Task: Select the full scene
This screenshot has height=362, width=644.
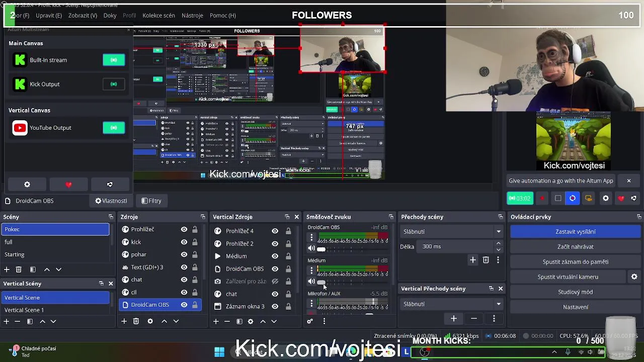Action: [55, 242]
